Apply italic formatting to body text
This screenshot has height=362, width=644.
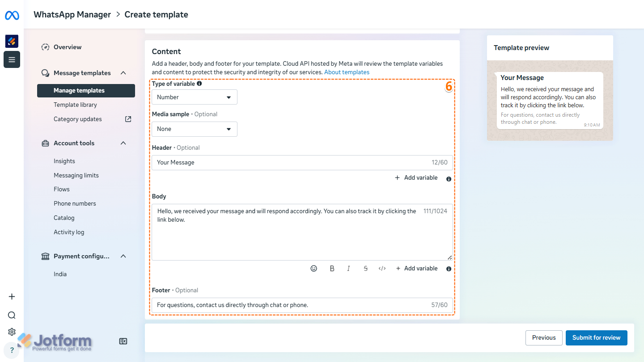point(348,269)
